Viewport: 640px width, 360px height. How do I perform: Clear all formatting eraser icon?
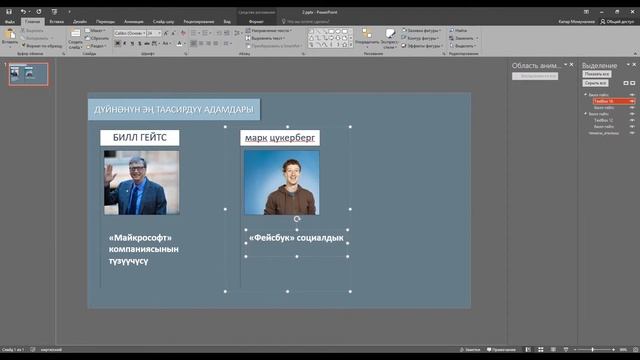183,33
